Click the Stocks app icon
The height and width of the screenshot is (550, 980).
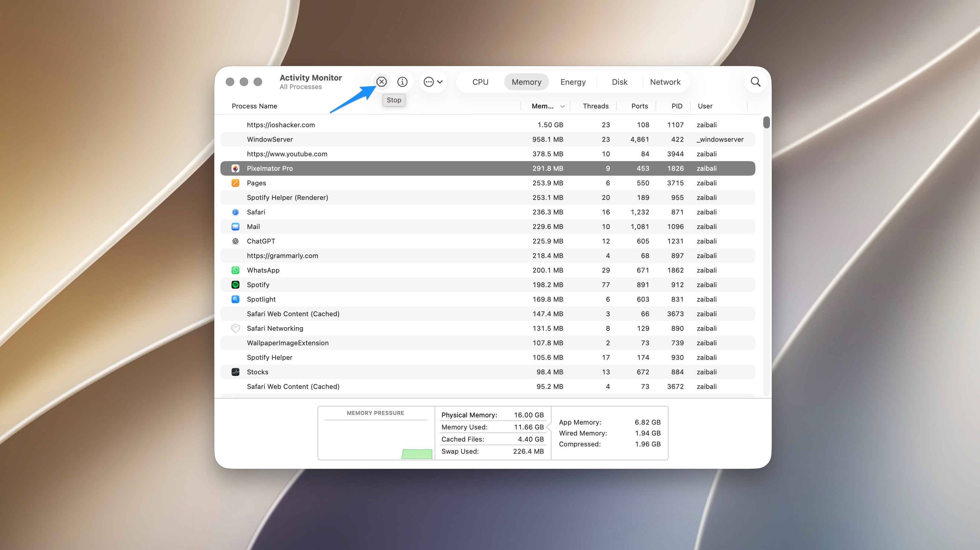(235, 372)
